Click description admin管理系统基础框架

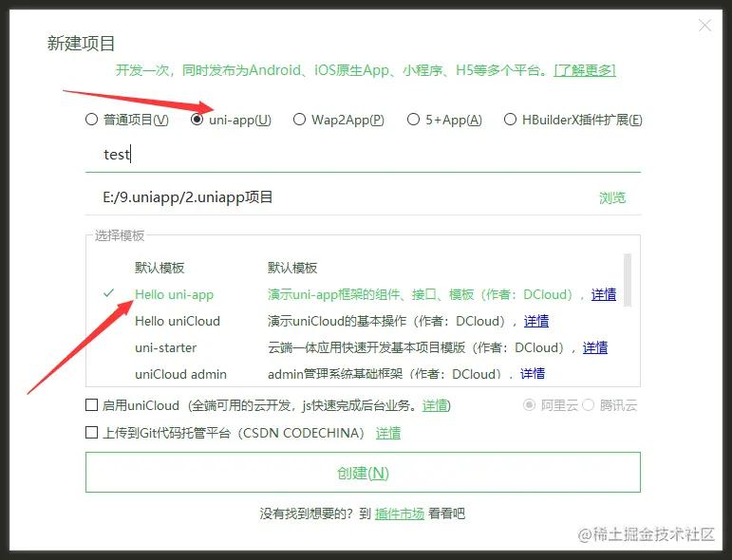pos(335,374)
